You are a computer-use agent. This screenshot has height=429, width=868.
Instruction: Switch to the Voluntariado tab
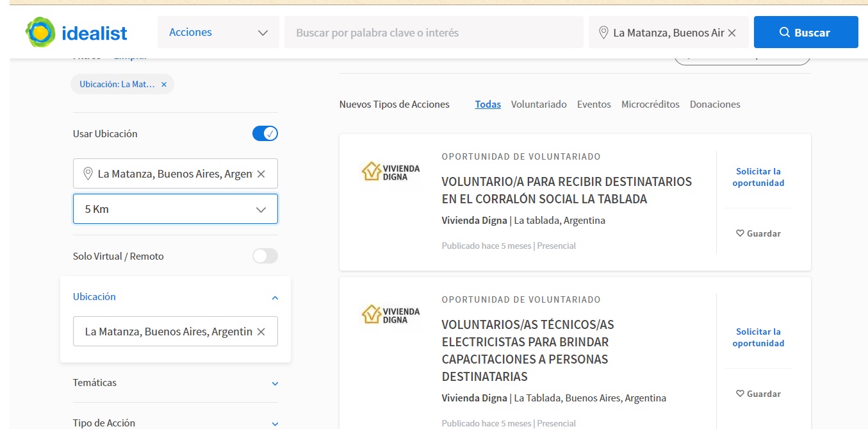[x=539, y=104]
